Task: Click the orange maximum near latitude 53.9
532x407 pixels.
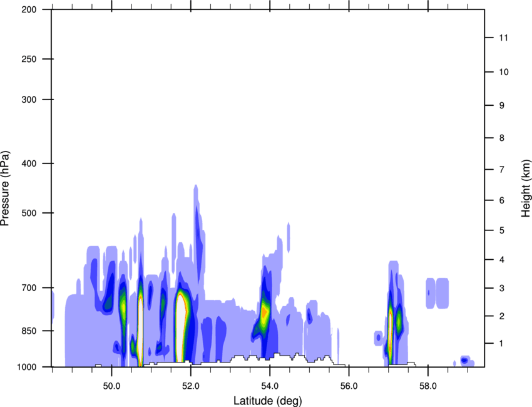Action: coord(265,312)
